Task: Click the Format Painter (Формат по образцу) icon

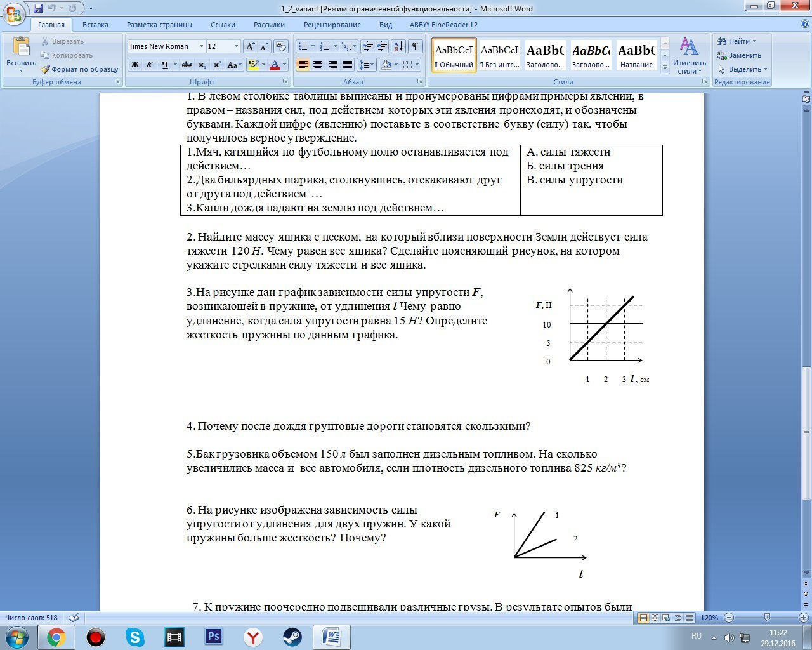Action: (45, 69)
